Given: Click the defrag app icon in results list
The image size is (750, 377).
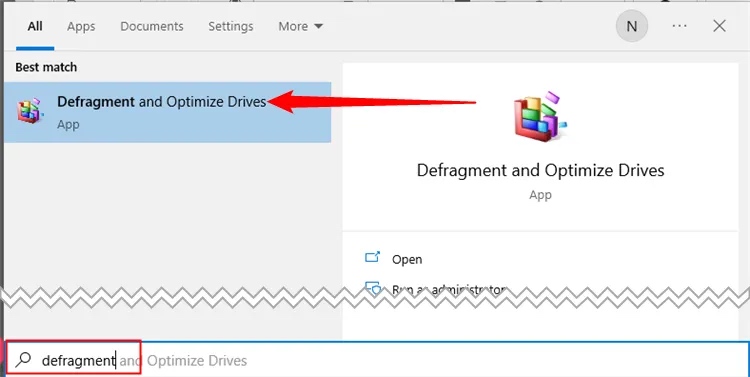Looking at the screenshot, I should click(x=30, y=111).
